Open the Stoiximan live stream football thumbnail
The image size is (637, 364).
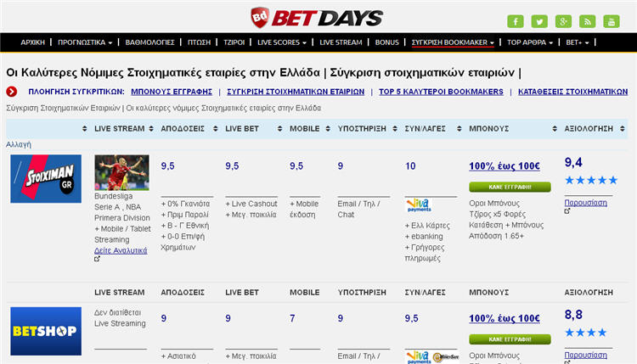[121, 172]
